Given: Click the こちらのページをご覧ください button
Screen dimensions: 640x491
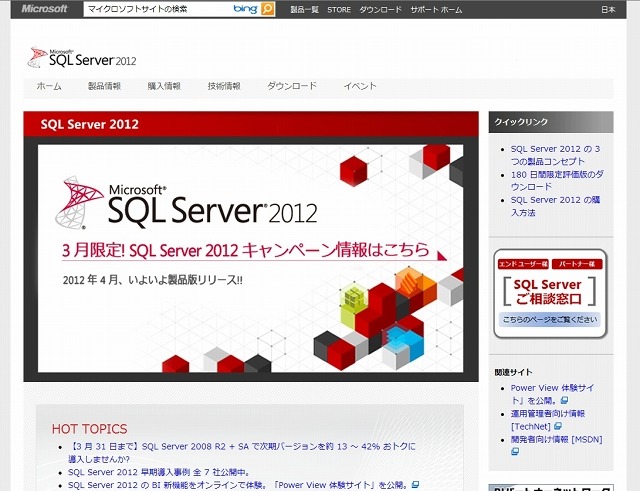Looking at the screenshot, I should 550,320.
